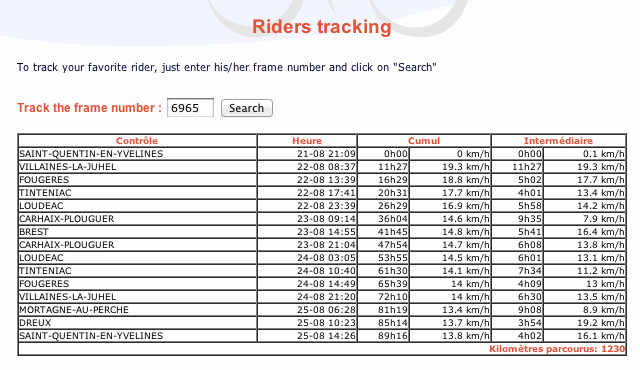Click the 89h16 cumulative time cell
This screenshot has height=370, width=640.
coord(383,336)
